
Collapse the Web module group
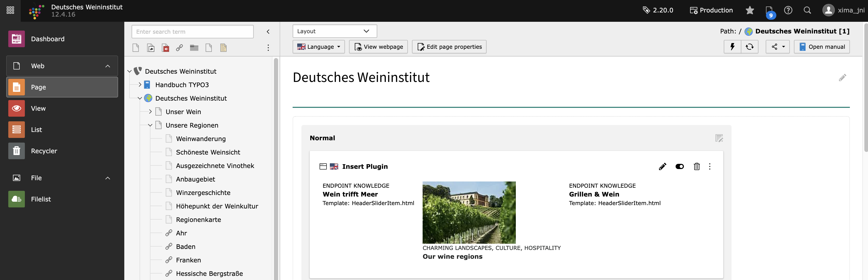click(107, 66)
